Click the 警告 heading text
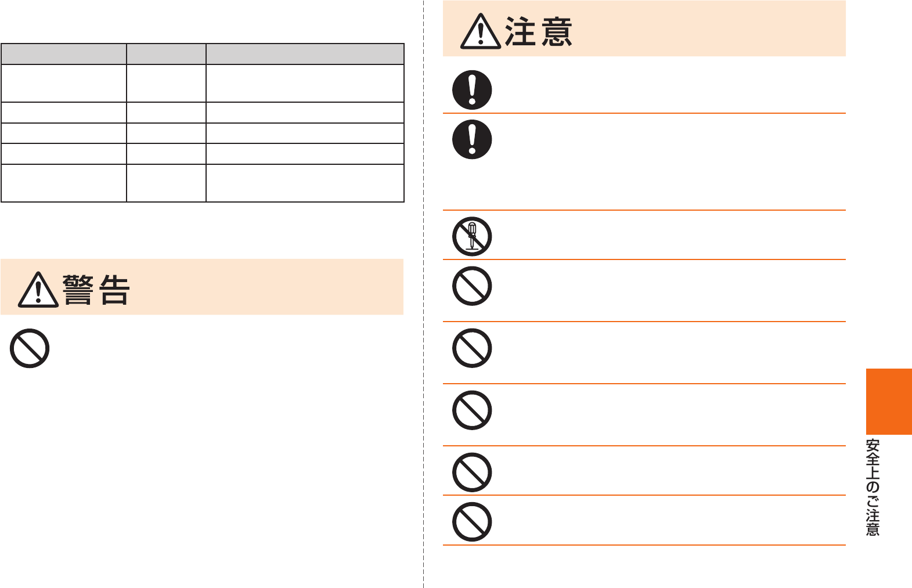This screenshot has height=588, width=912. 96,290
